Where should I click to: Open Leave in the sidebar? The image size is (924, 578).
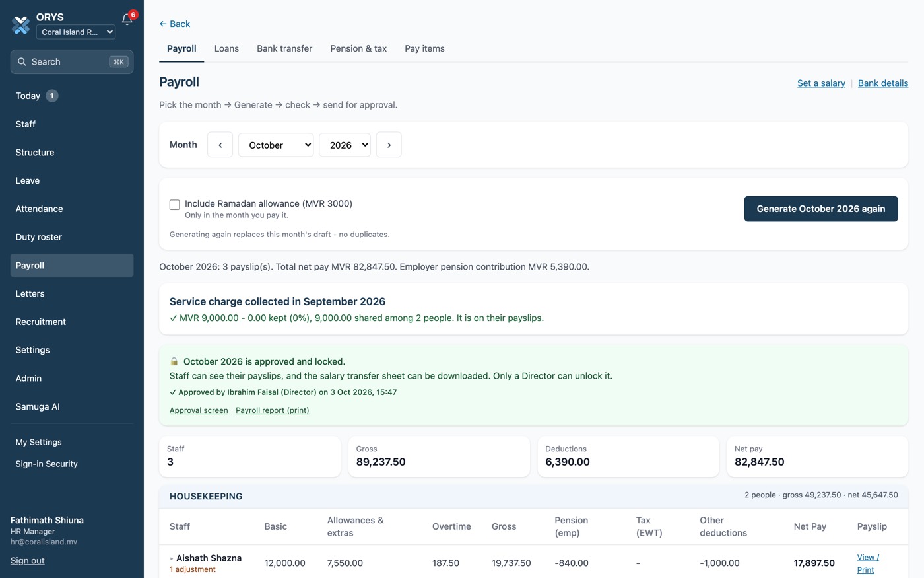pyautogui.click(x=72, y=180)
